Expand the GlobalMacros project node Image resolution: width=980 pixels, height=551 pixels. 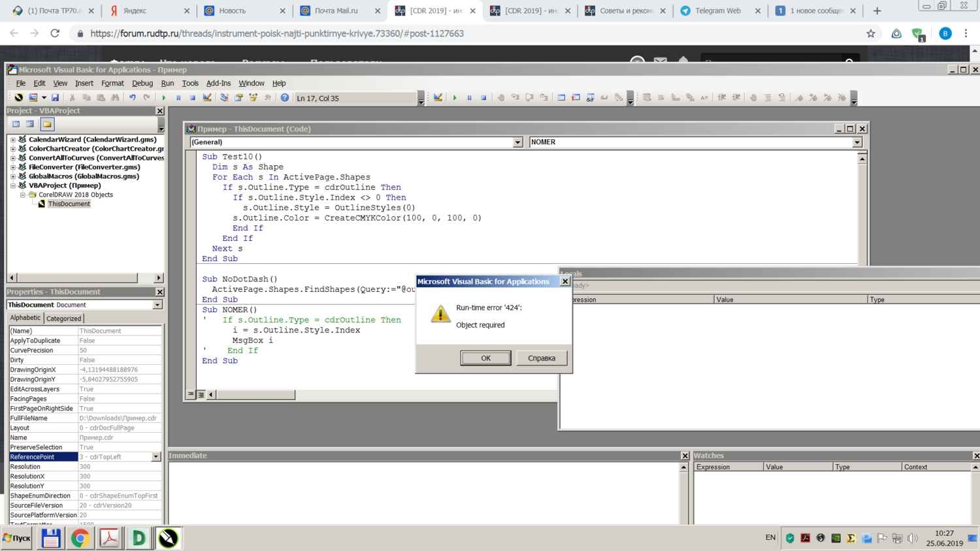coord(12,176)
